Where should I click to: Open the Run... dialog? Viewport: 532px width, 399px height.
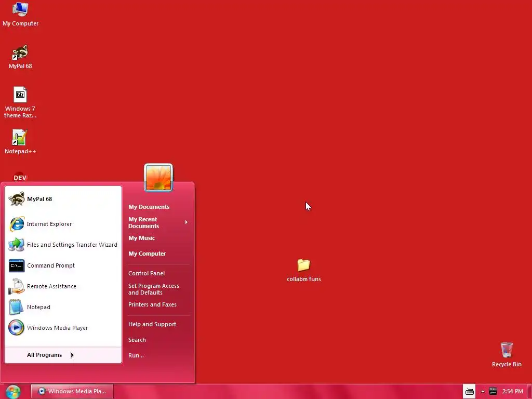pos(136,355)
